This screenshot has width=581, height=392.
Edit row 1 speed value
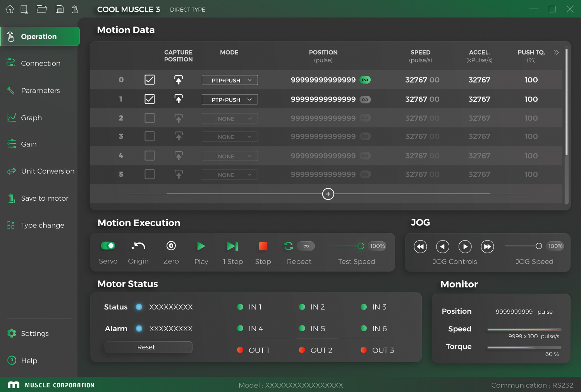(x=422, y=99)
